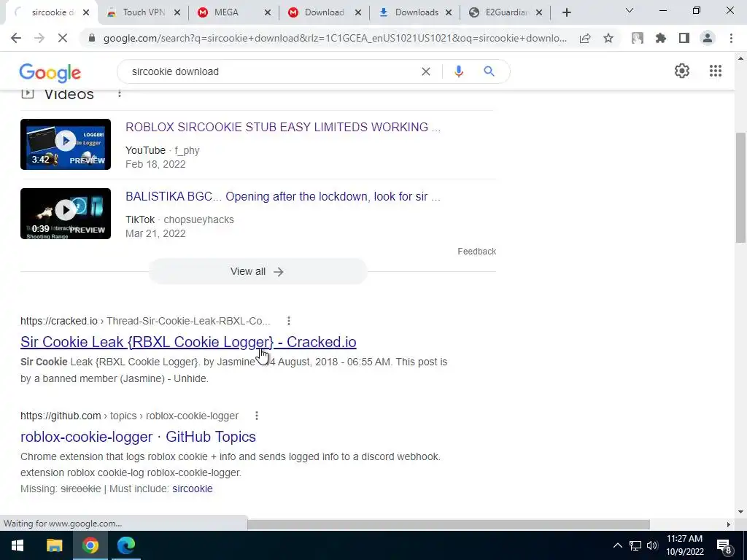Screen dimensions: 747x560
Task: Click the address bar URL
Action: point(335,38)
